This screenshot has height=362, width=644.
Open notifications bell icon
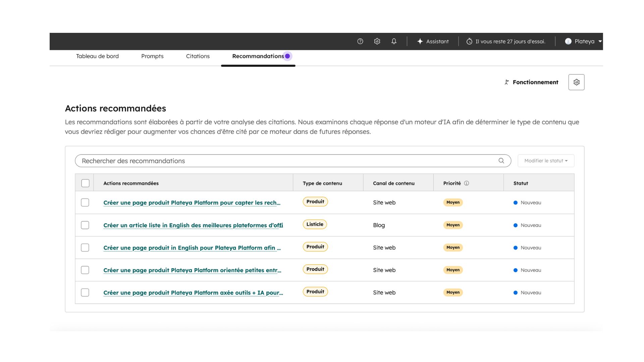394,41
